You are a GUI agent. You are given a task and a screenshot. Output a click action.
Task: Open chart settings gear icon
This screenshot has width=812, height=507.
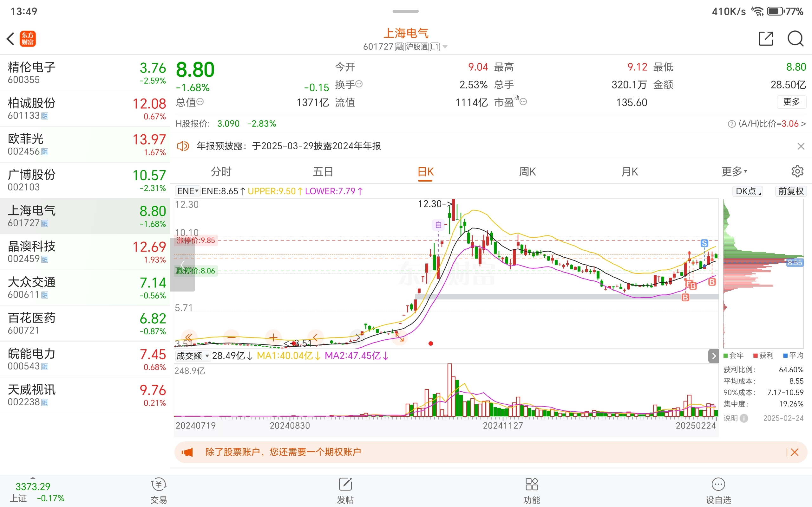tap(797, 171)
